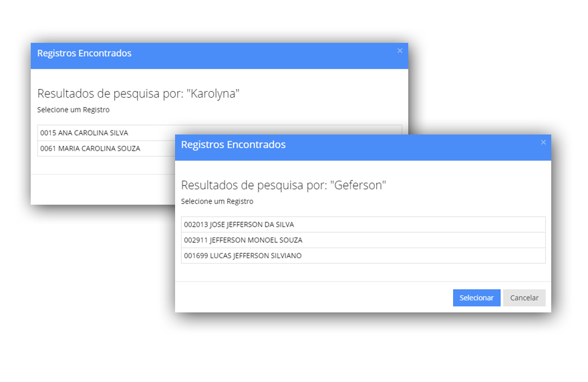Click the blue Selecionar button
588x382 pixels.
coord(476,298)
